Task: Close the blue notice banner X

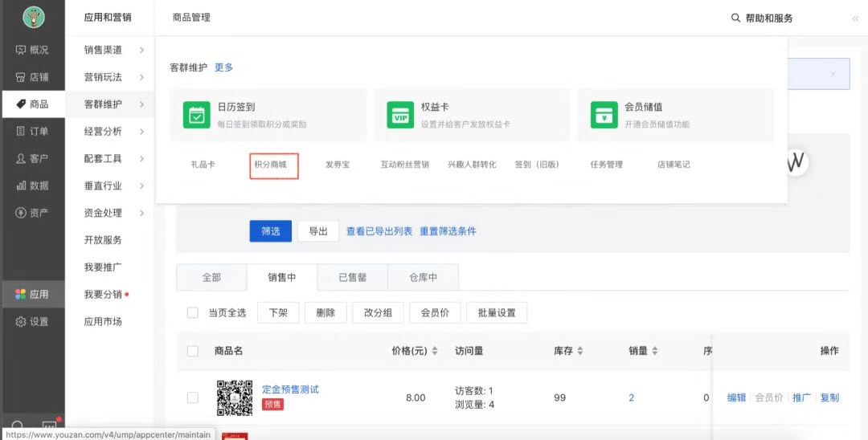Action: [833, 74]
